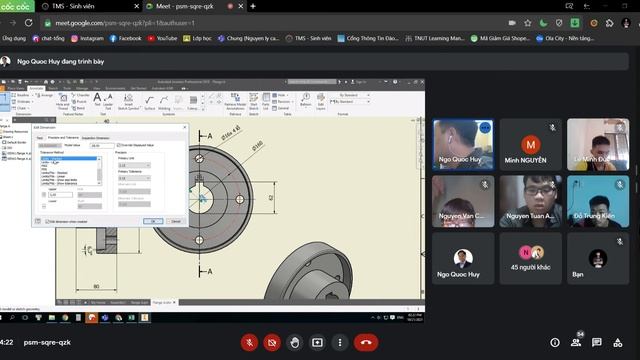The height and width of the screenshot is (360, 640).
Task: Select Annotate ribbon tab in Inventor
Action: click(36, 88)
